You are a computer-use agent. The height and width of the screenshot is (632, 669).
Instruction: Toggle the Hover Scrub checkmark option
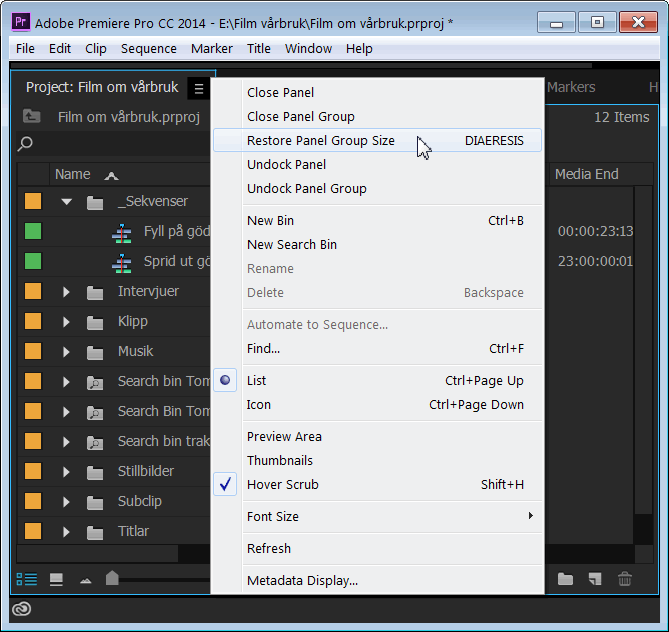(282, 485)
